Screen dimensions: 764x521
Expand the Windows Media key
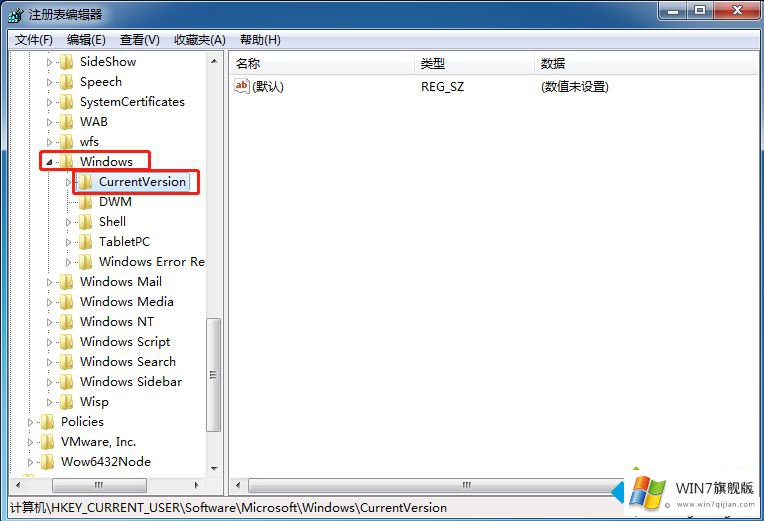pos(49,302)
